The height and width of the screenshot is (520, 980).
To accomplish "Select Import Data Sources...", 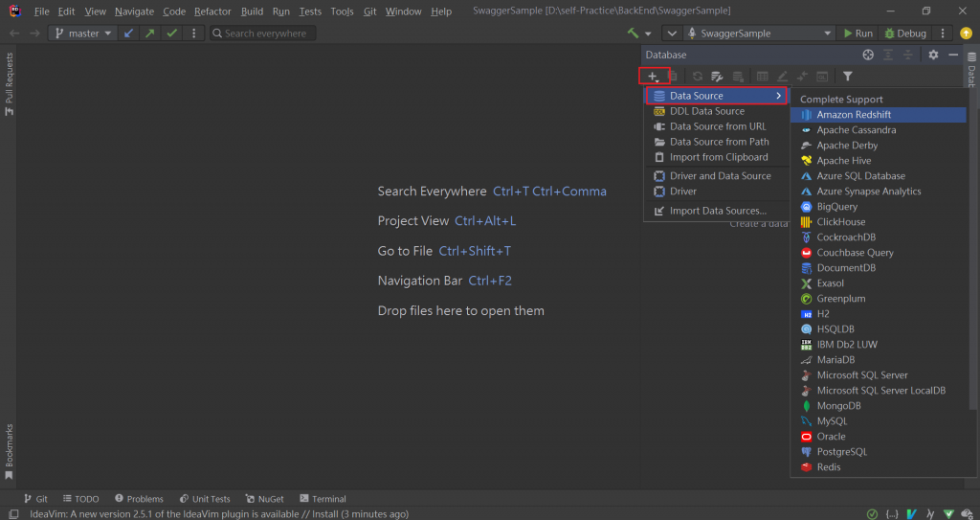I will tap(717, 211).
